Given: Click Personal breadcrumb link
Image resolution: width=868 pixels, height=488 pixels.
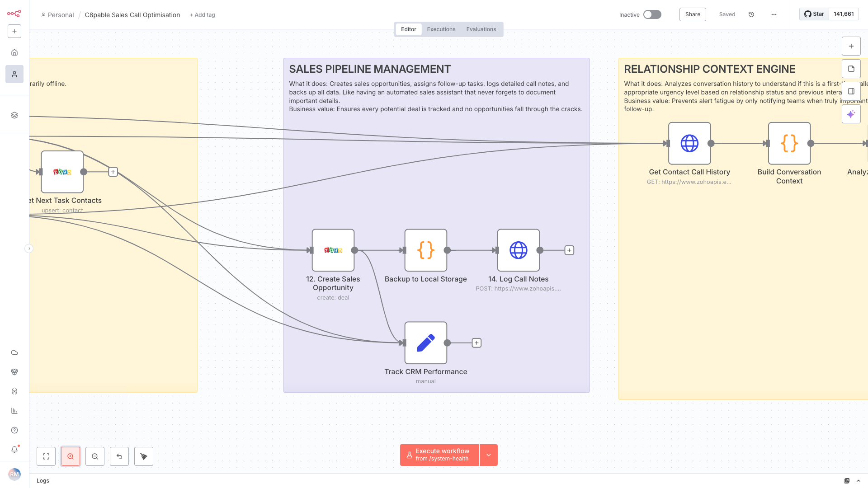Looking at the screenshot, I should tap(57, 15).
